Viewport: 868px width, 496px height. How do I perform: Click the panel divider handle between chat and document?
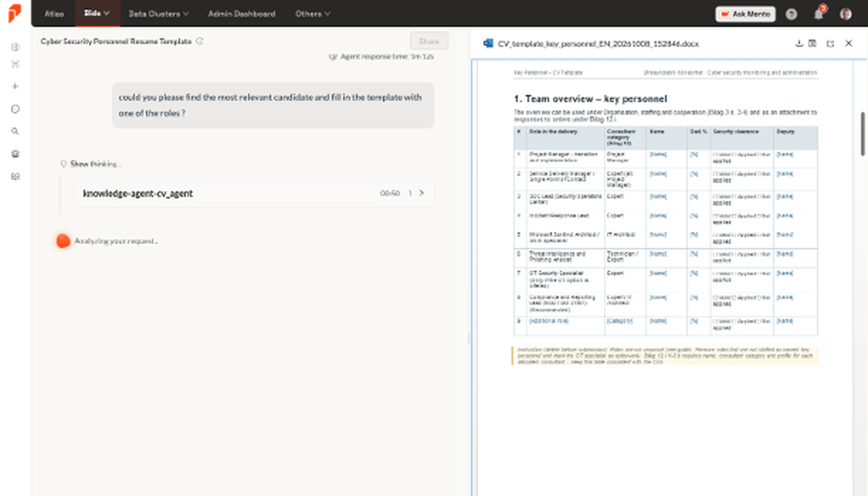coord(469,339)
